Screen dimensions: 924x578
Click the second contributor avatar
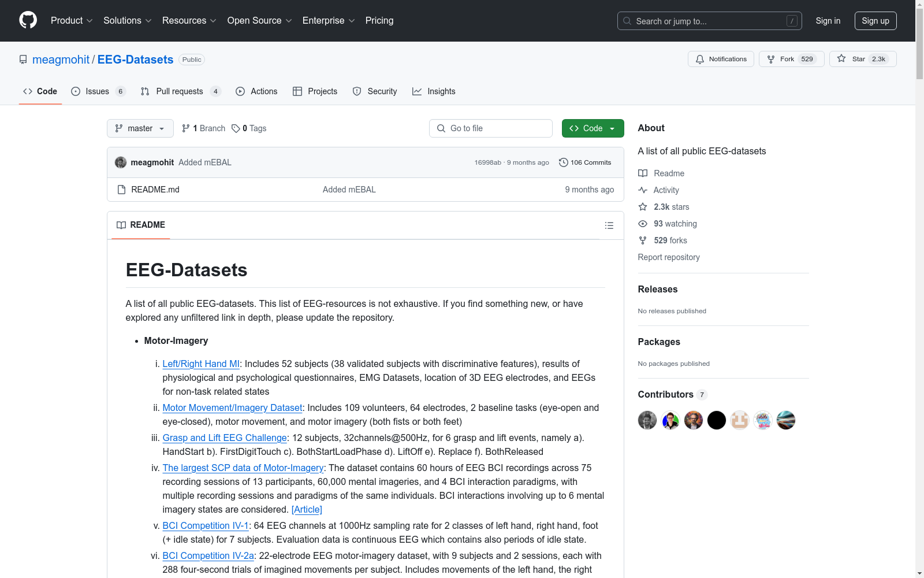tap(670, 420)
